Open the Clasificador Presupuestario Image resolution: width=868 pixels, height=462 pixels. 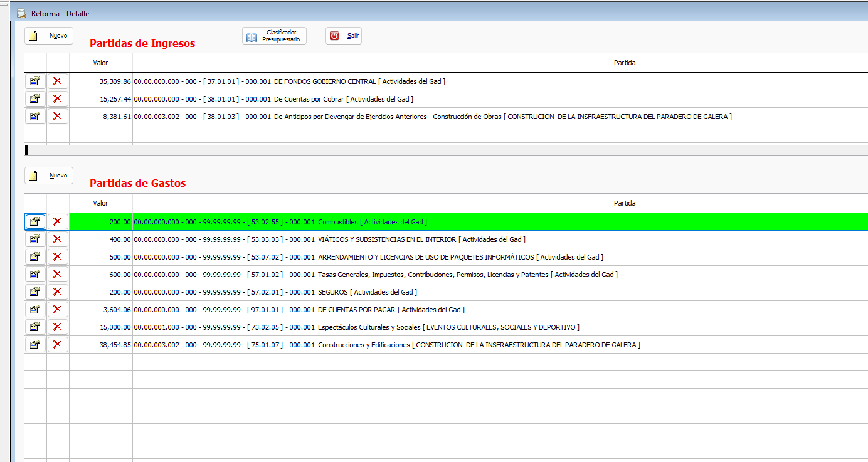coord(274,36)
